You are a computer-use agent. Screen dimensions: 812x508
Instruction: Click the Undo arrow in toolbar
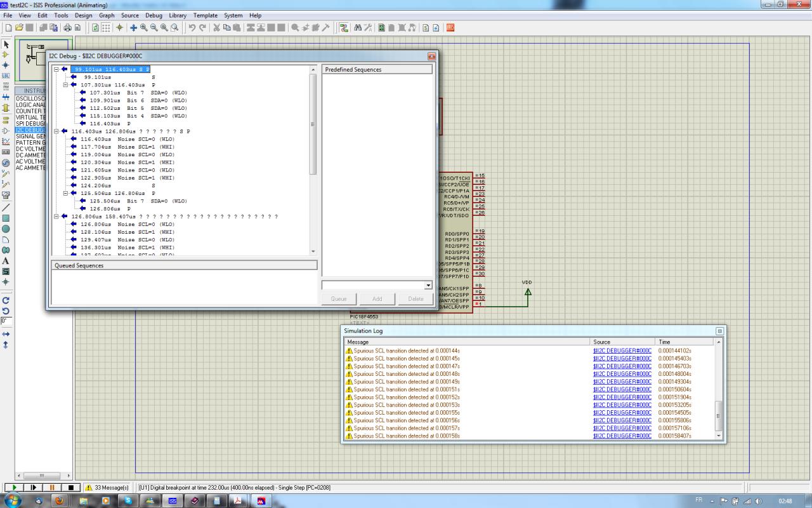[x=192, y=28]
